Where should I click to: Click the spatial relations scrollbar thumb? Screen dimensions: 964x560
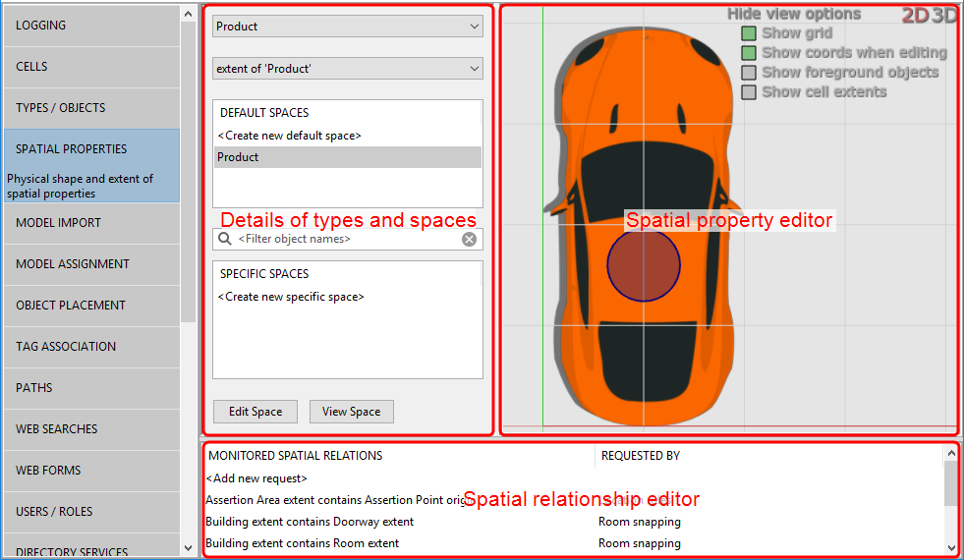pyautogui.click(x=951, y=482)
